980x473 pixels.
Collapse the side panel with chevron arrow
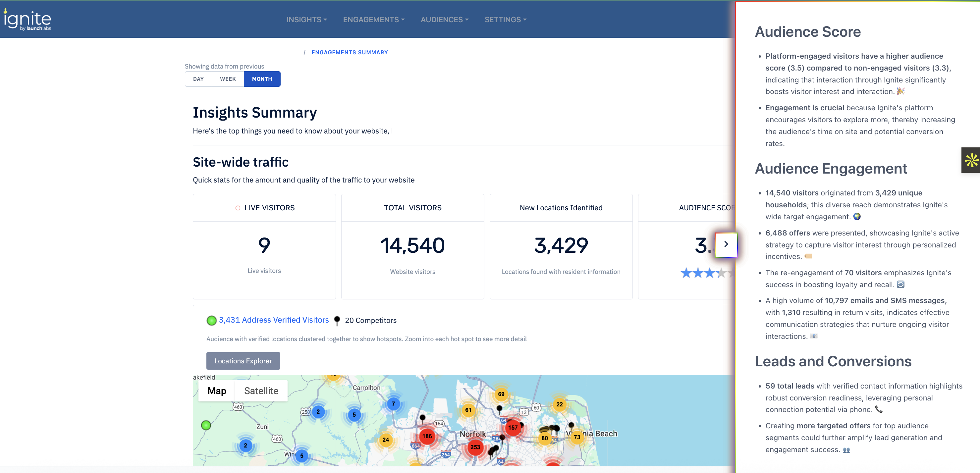[726, 244]
